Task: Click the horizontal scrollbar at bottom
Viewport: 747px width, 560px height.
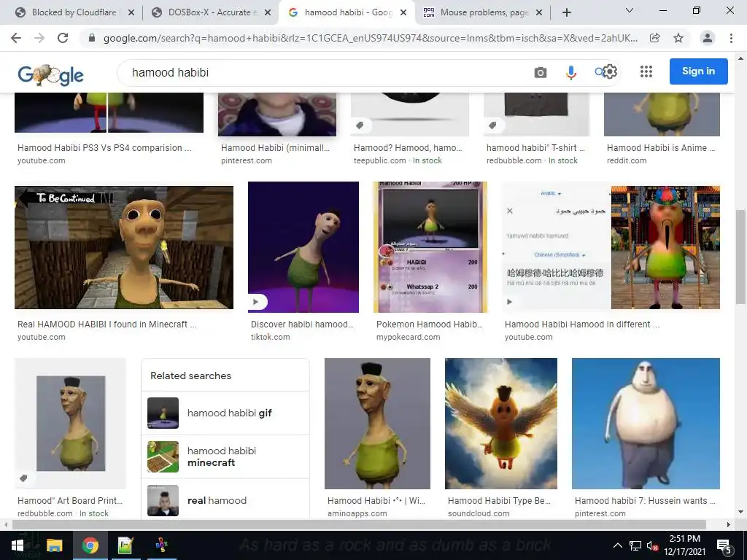Action: click(359, 524)
